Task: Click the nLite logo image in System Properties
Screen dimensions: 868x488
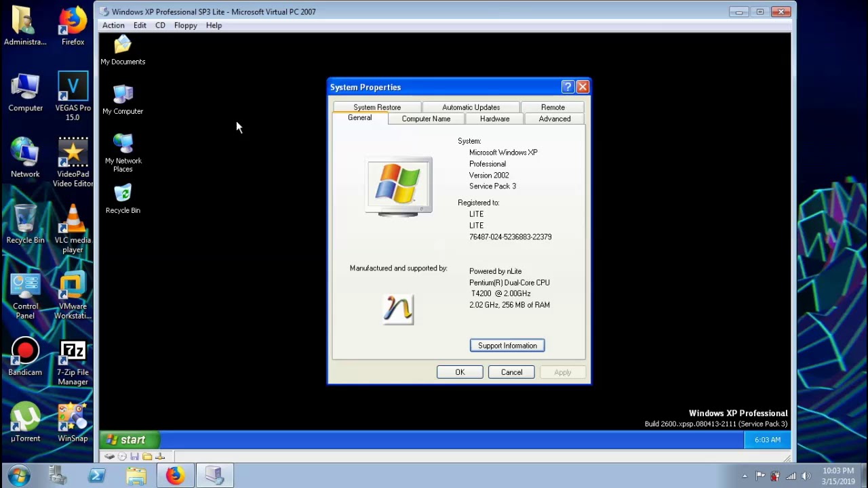Action: pos(398,309)
